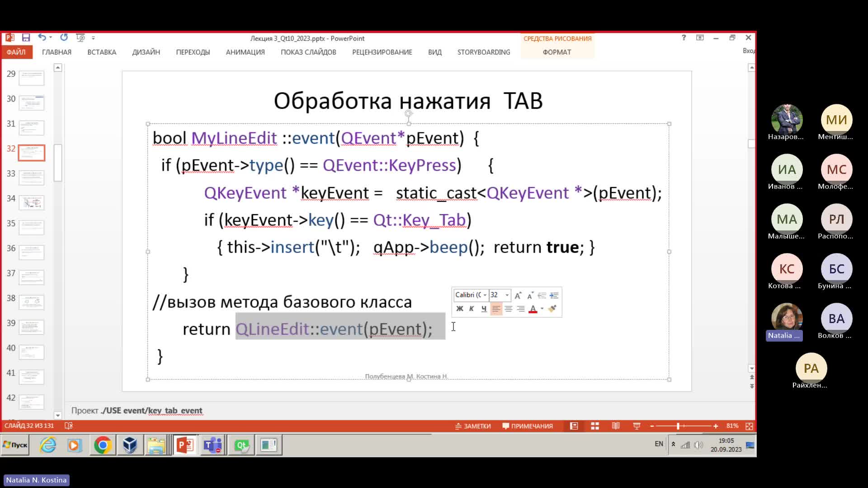This screenshot has width=868, height=488.
Task: Click the Redo/Repeat icon in title bar
Action: click(x=64, y=38)
